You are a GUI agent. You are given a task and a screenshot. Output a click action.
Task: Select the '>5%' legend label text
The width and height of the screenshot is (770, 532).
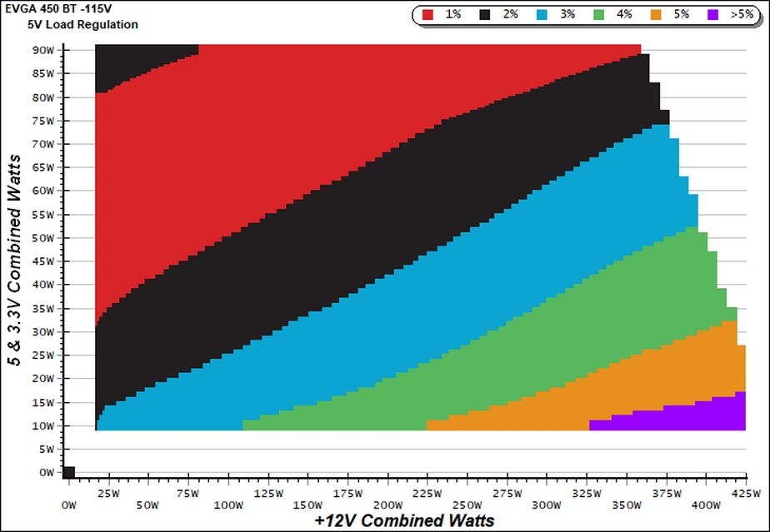742,14
